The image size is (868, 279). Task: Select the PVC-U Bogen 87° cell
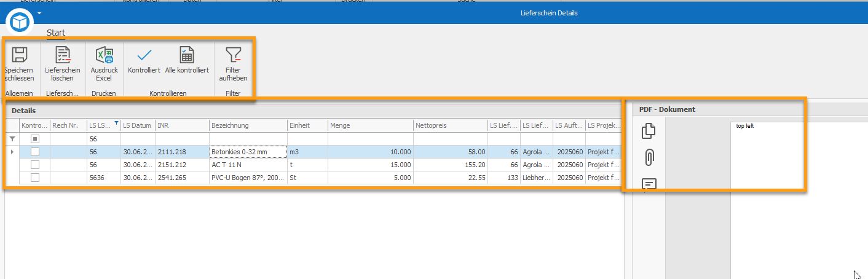(x=248, y=178)
